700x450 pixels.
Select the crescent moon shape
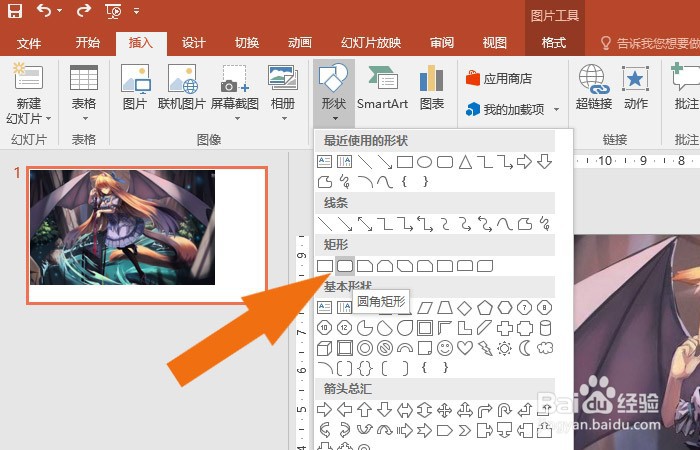click(525, 348)
